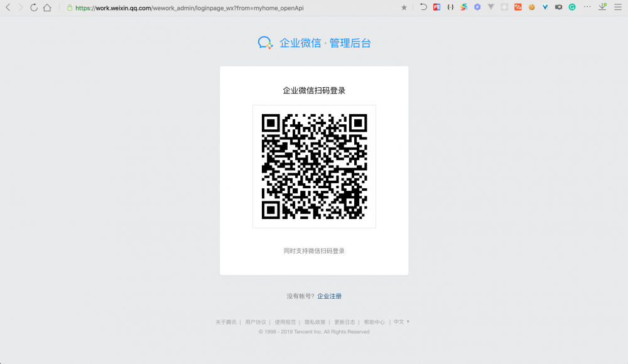Screen dimensions: 628x364
Task: Go back with the browser back arrow
Action: (8, 8)
